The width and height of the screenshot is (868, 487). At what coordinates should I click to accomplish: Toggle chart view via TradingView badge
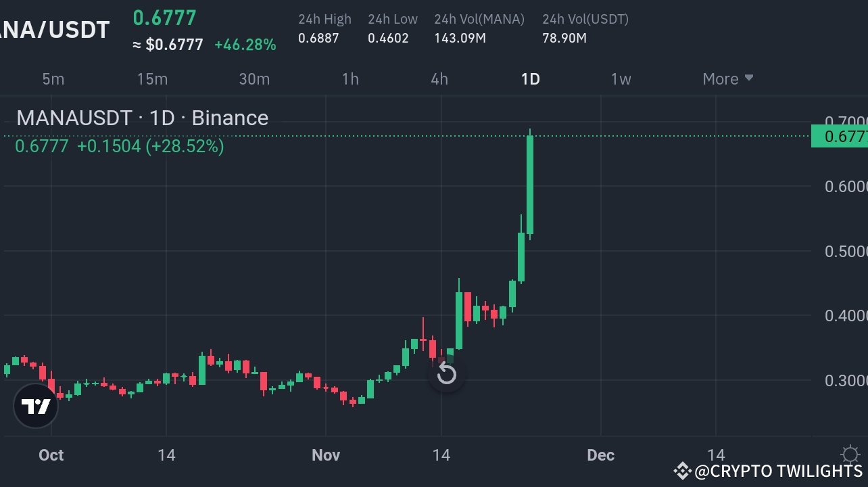coord(36,406)
